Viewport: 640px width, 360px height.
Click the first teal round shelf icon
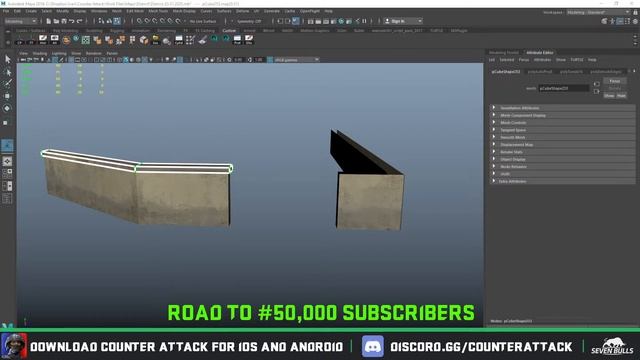coord(214,39)
